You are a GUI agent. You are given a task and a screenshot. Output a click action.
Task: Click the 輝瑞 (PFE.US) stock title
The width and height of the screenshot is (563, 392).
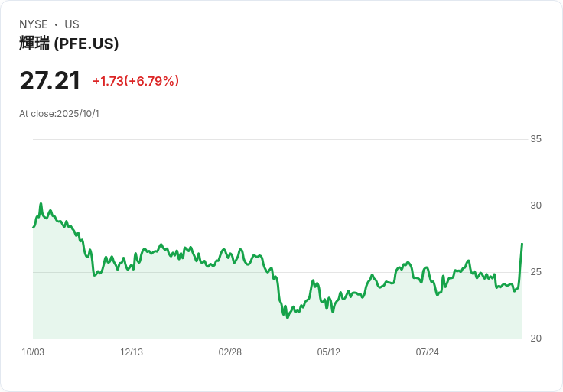69,44
